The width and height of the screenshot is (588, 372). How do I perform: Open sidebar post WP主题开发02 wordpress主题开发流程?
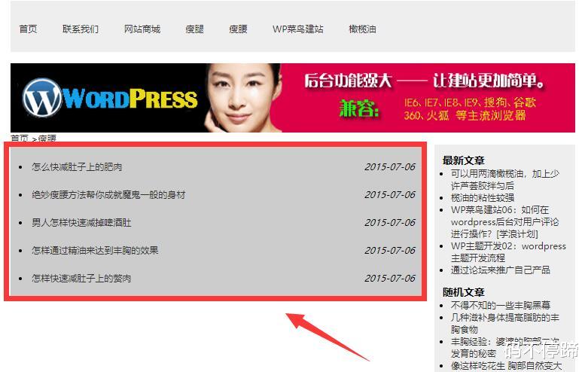coord(508,252)
